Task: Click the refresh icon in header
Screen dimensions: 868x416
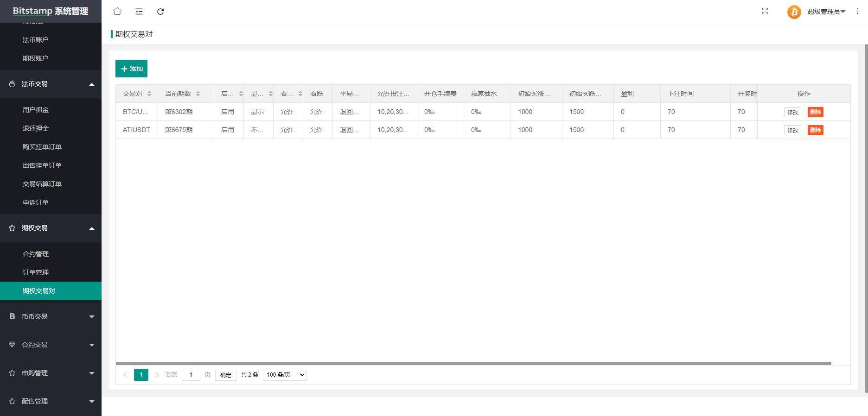Action: click(x=160, y=11)
